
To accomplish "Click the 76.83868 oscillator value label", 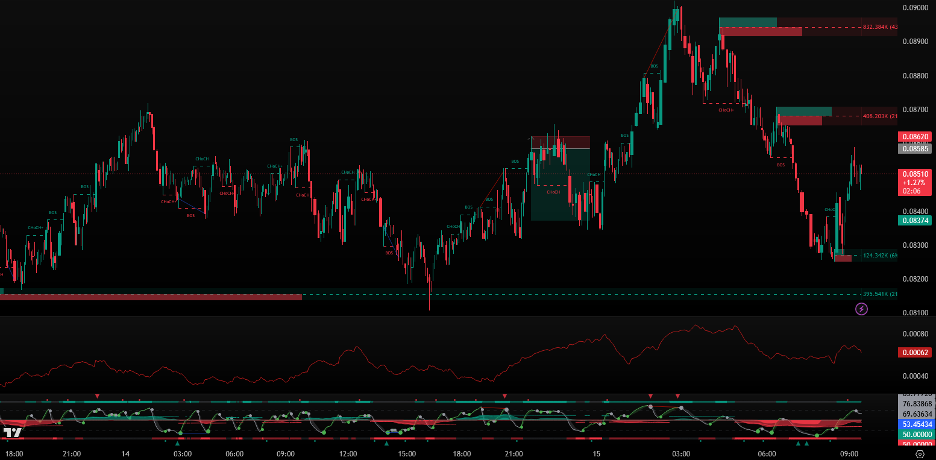I will click(915, 403).
